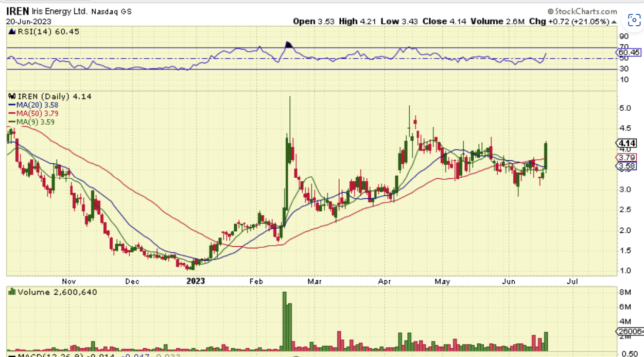Click the 4.14 last price tag on right axis
The image size is (644, 357).
626,143
